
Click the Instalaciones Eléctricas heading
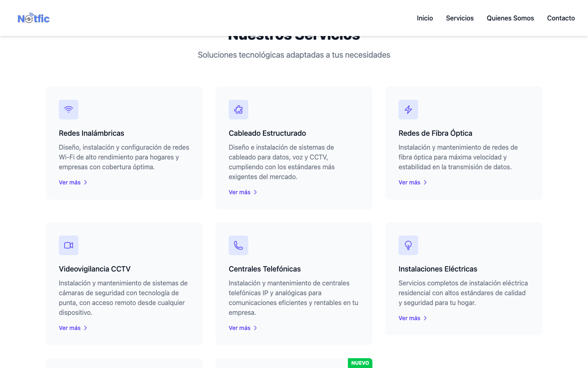click(x=438, y=269)
